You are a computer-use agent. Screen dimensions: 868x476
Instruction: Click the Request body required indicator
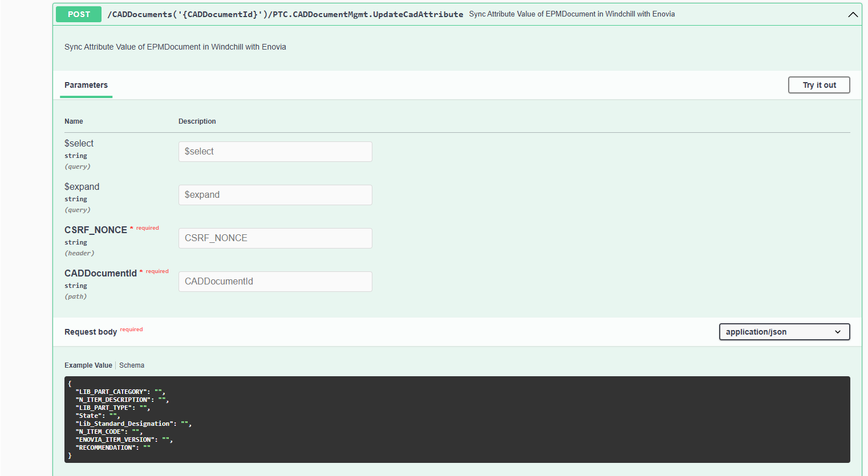click(130, 329)
